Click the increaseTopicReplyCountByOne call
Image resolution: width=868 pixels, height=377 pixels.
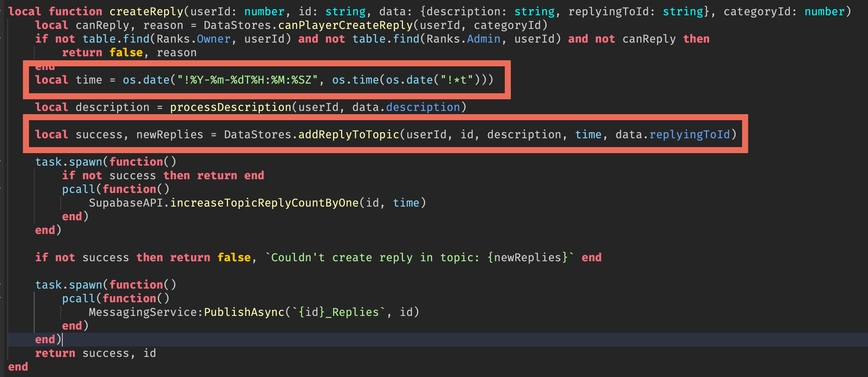pos(265,203)
